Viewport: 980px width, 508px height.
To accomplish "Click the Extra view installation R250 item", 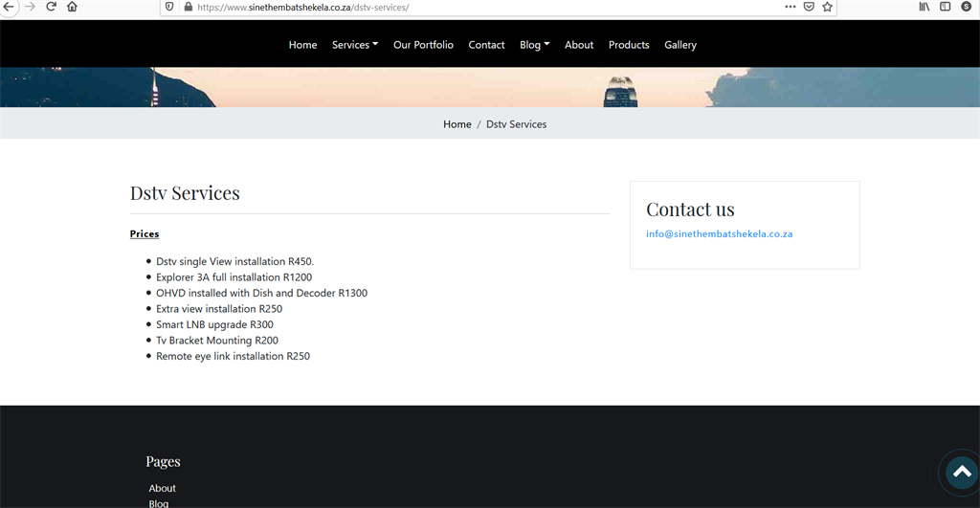I will click(219, 309).
